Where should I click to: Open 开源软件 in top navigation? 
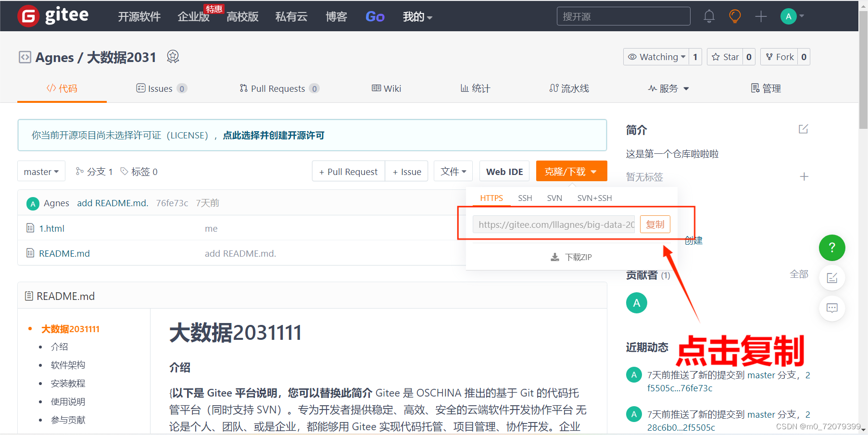click(x=139, y=17)
